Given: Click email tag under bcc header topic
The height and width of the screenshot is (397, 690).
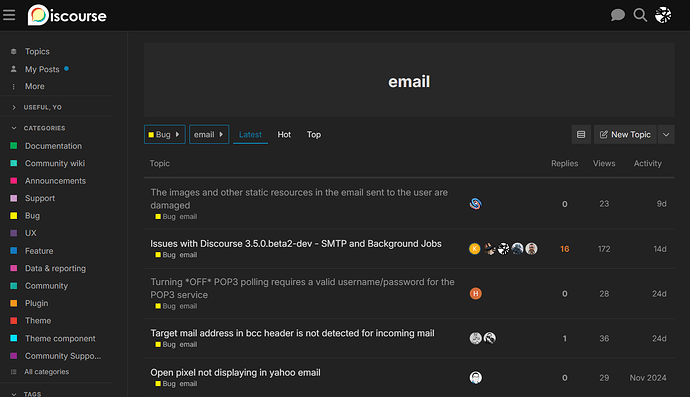Looking at the screenshot, I should click(x=188, y=345).
